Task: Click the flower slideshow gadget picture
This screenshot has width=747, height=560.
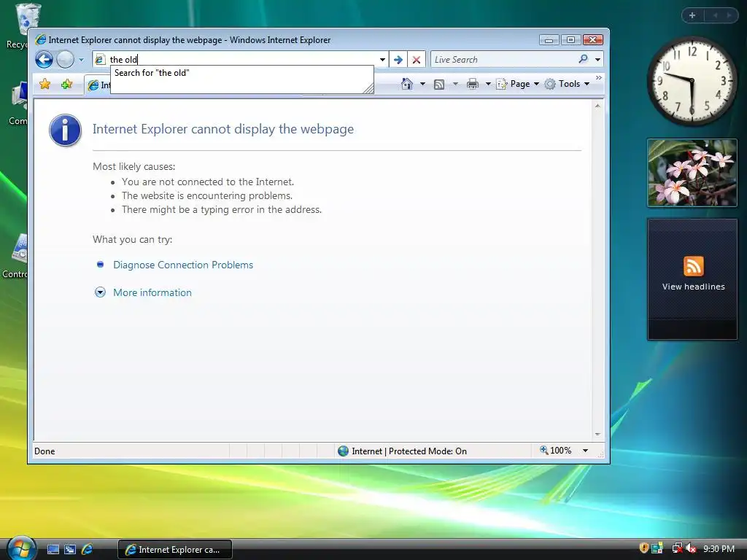Action: (692, 173)
